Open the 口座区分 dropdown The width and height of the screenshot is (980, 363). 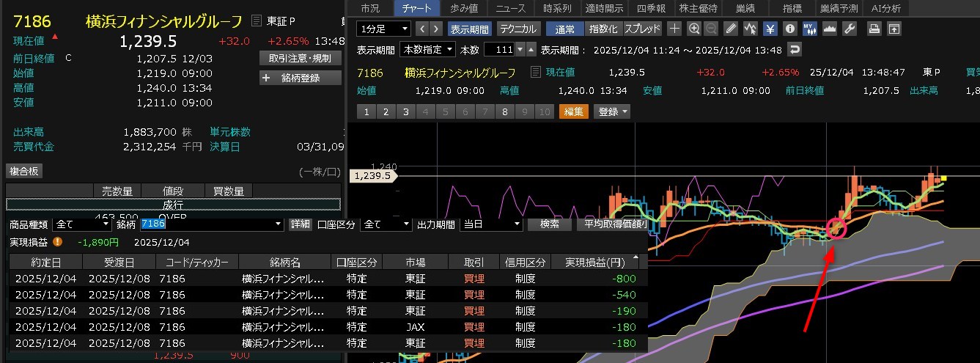(x=386, y=224)
